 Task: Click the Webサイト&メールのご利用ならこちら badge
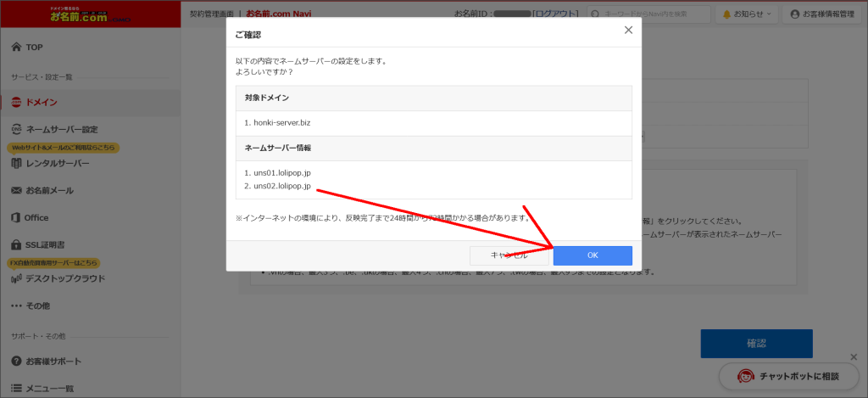63,148
